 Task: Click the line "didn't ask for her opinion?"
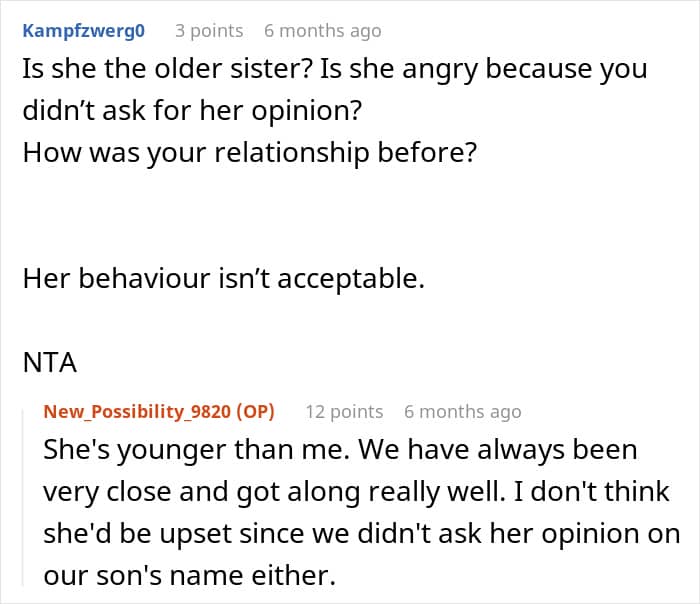pyautogui.click(x=192, y=111)
